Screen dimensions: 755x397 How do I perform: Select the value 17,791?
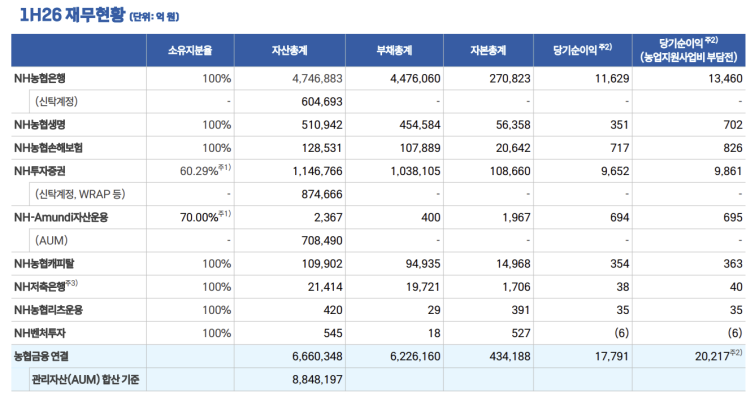tap(612, 357)
